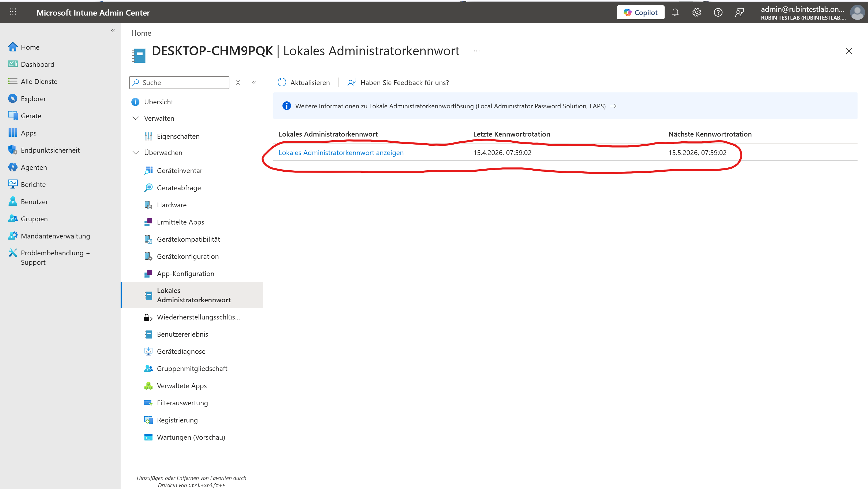
Task: Click Endpunktsicherheit shield icon in sidebar
Action: click(13, 150)
